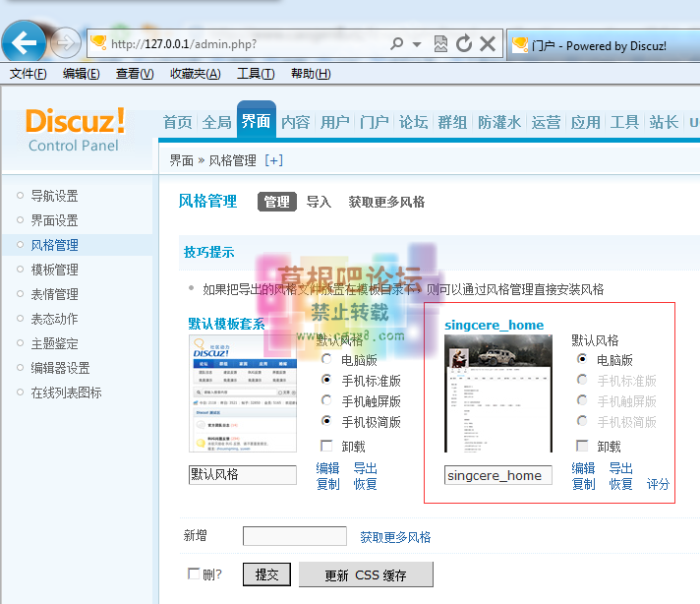Screen dimensions: 700x604
Task: Open the 查看(V) menu
Action: tap(135, 73)
